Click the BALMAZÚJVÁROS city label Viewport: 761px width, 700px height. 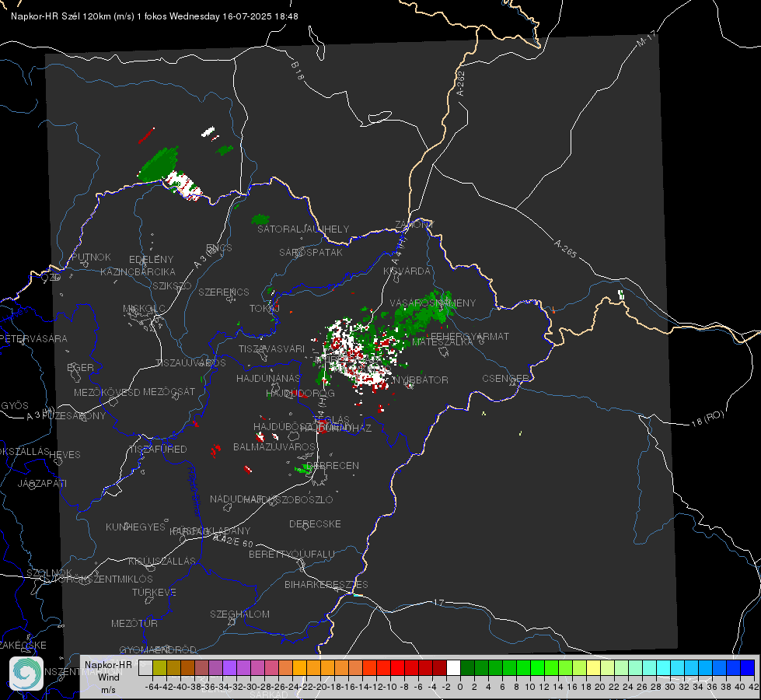click(274, 446)
